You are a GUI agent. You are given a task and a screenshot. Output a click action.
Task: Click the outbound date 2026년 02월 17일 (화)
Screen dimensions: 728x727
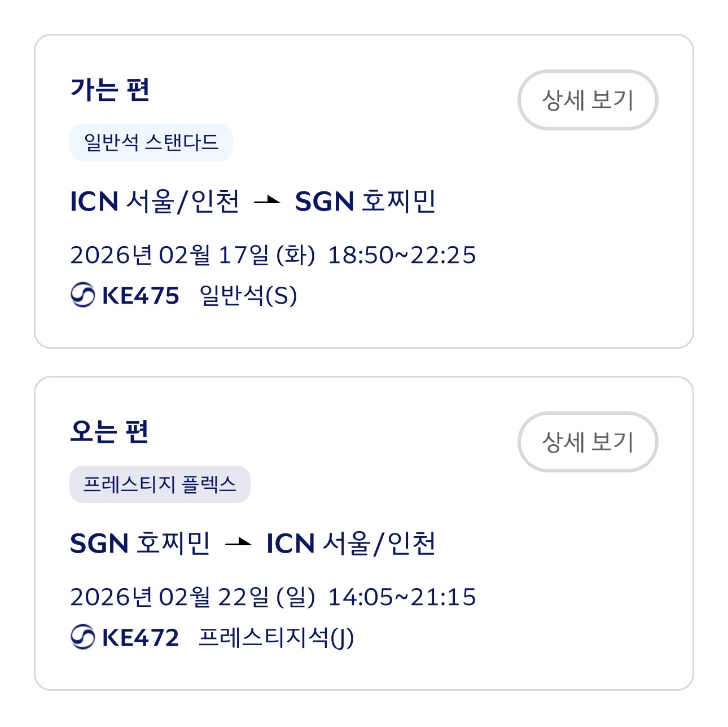pos(192,255)
